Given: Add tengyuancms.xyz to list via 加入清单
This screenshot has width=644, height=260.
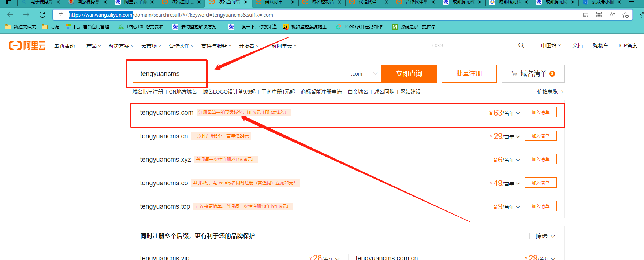Looking at the screenshot, I should (x=540, y=160).
